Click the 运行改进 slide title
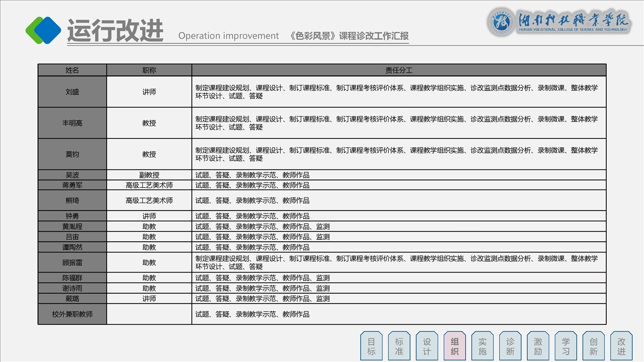This screenshot has width=644, height=362. [x=115, y=31]
